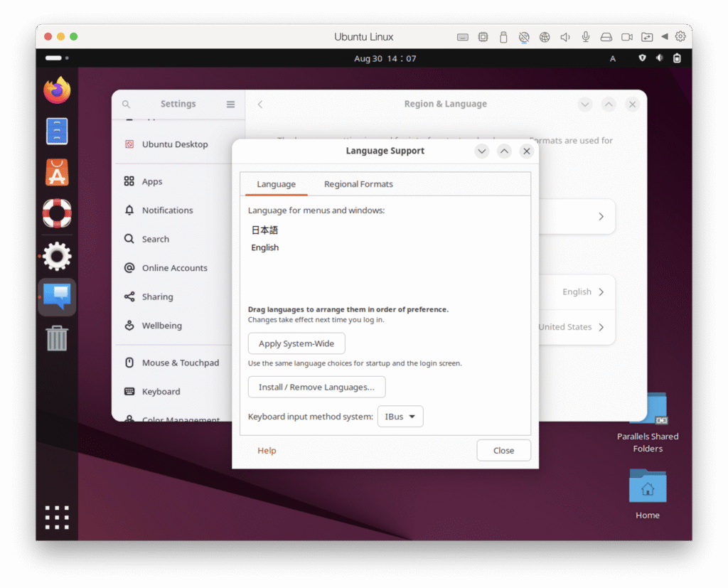Screen dimensions: 728x588
Task: Select English in the language list
Action: (x=265, y=247)
